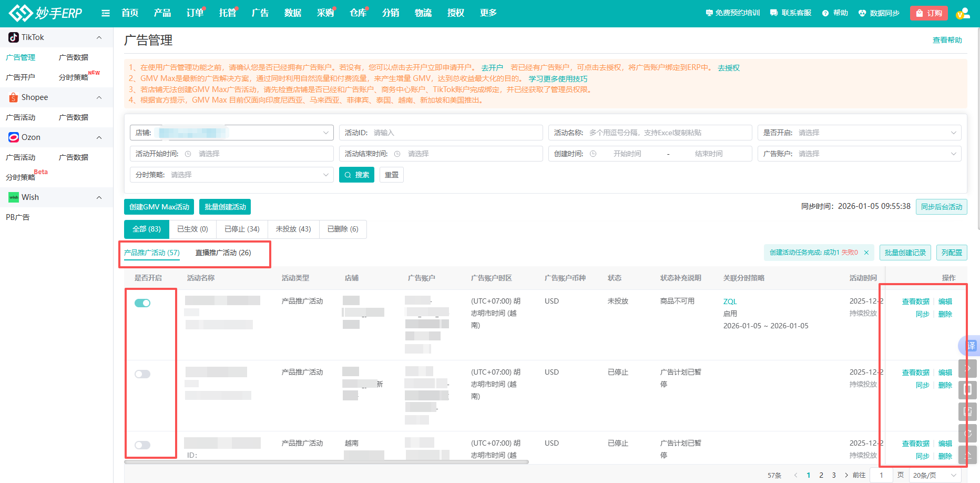
Task: Open the 广告 top menu
Action: click(260, 13)
